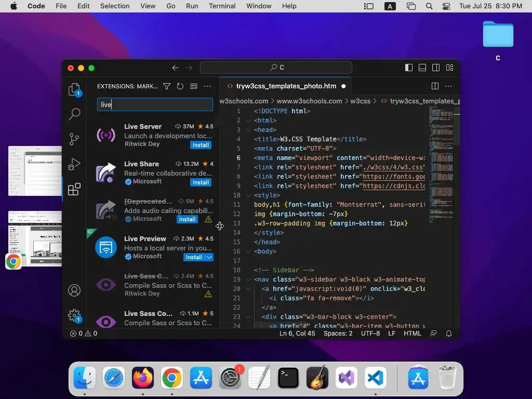
Task: Open the View menu
Action: [x=148, y=6]
